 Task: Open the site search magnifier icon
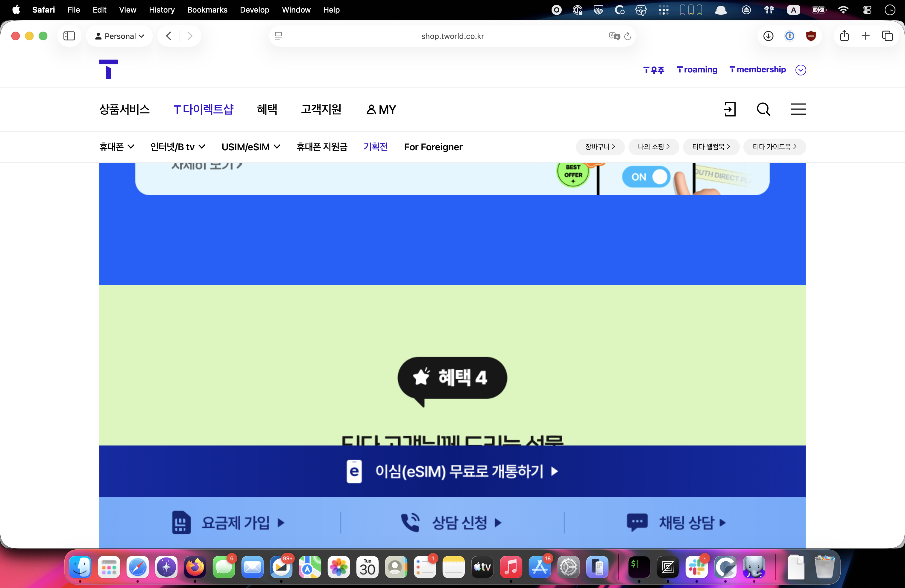pos(763,110)
